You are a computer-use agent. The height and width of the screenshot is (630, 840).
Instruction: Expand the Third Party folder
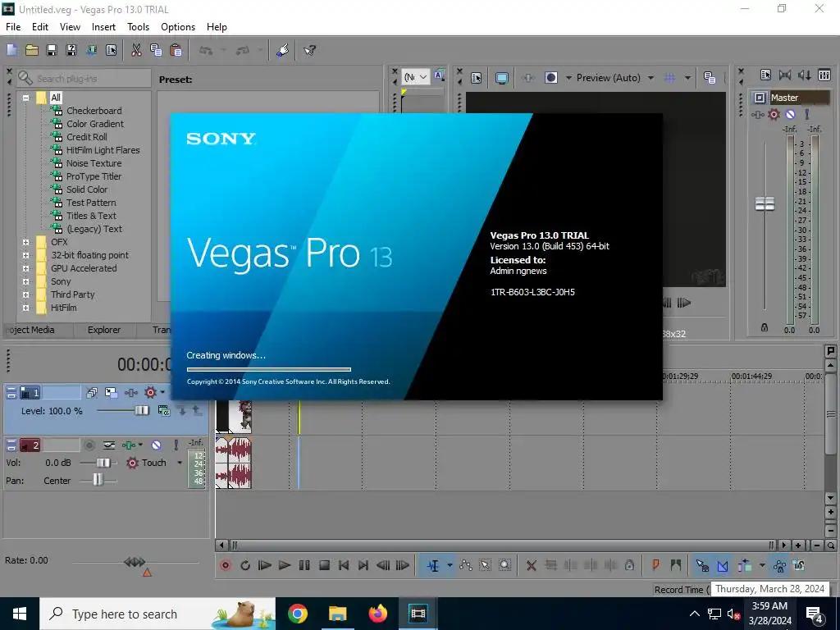pos(25,294)
